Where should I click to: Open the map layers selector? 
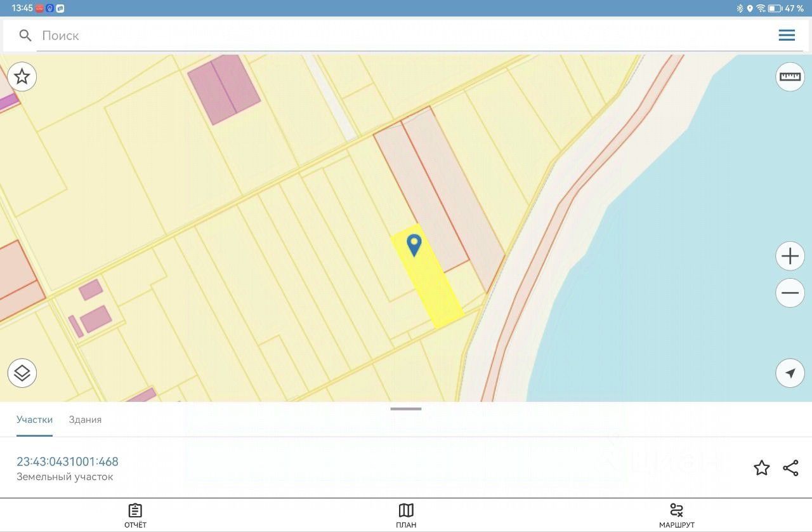pos(22,373)
